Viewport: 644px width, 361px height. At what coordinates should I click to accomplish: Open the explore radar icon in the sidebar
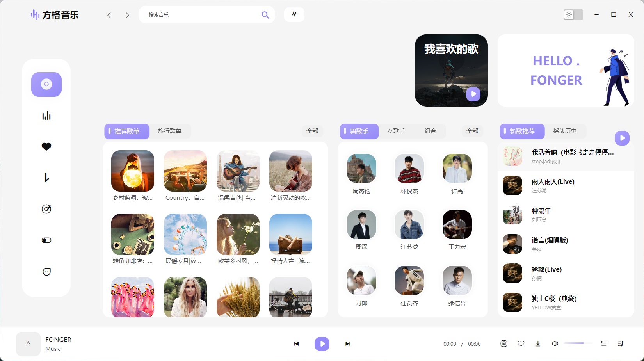click(x=46, y=209)
